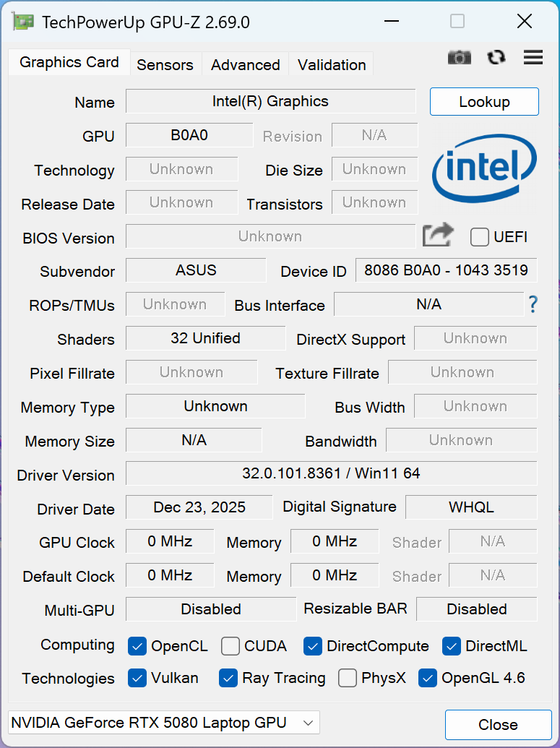Switch to the Validation tab

point(332,64)
